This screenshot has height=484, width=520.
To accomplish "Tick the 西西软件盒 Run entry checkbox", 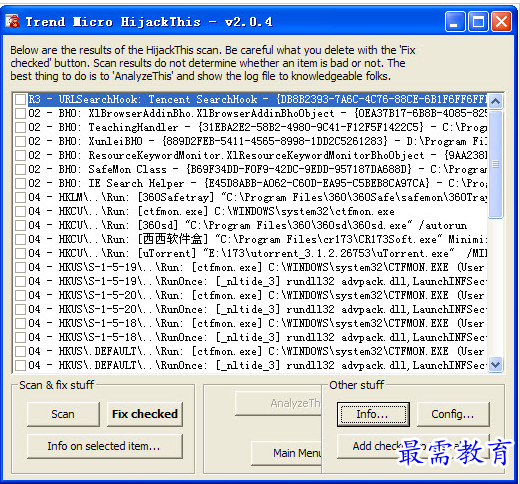I will pyautogui.click(x=21, y=239).
